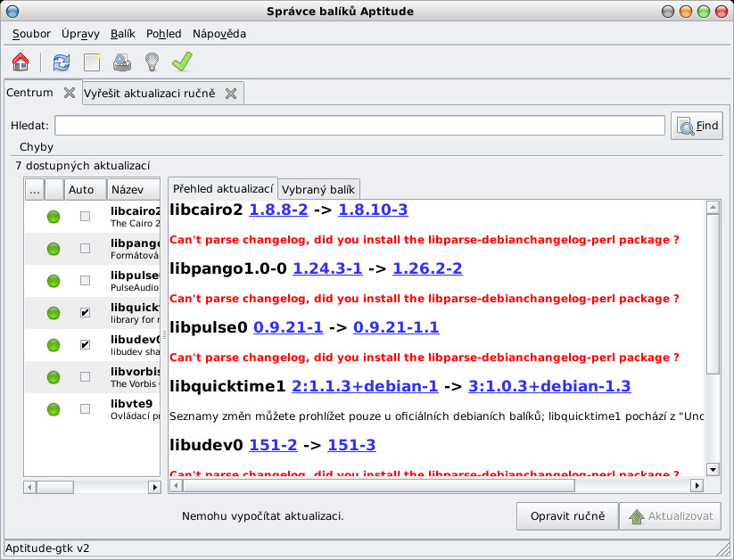Click the changelog scrollbar down arrow
The image size is (734, 560).
tap(713, 470)
